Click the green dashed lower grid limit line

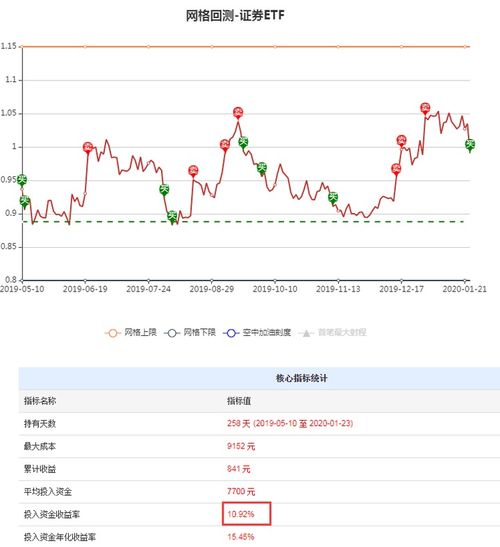point(243,222)
